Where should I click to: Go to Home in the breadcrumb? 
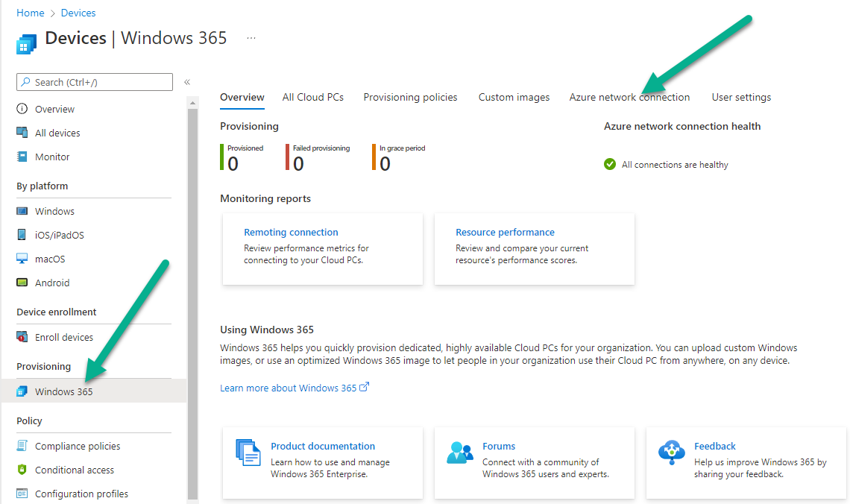pyautogui.click(x=31, y=13)
